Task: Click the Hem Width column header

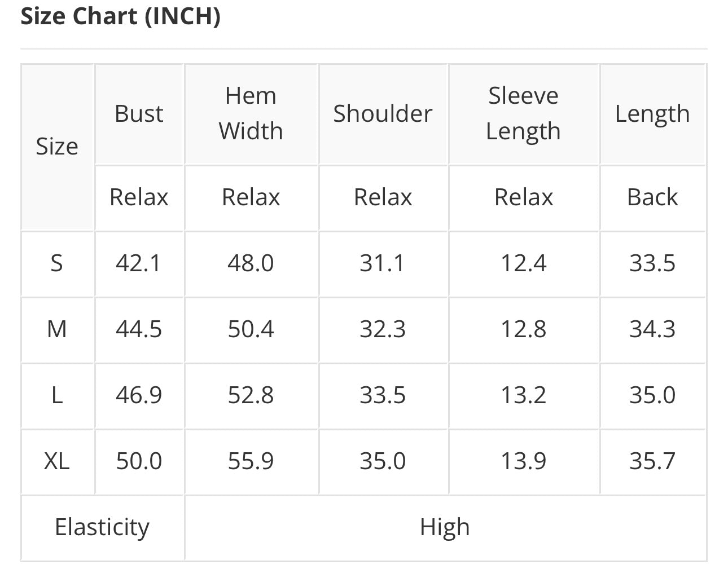Action: click(251, 113)
